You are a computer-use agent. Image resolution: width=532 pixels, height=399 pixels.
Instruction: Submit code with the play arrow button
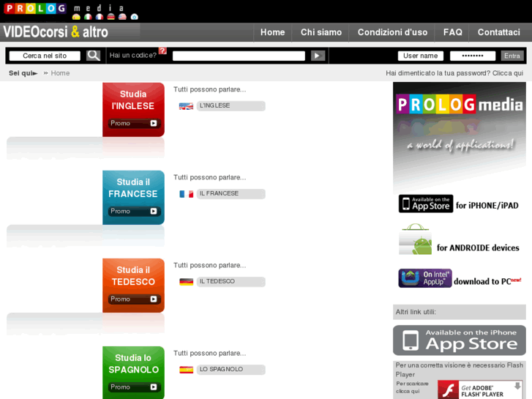pos(318,56)
